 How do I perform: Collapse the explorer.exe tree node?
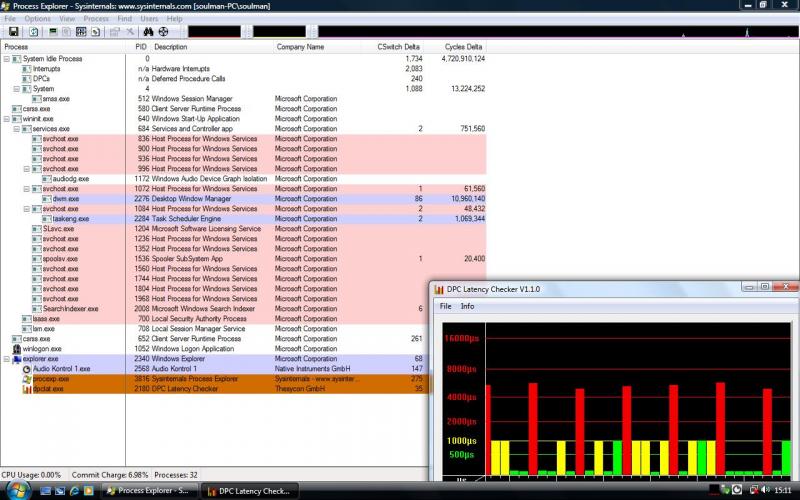tap(7, 359)
